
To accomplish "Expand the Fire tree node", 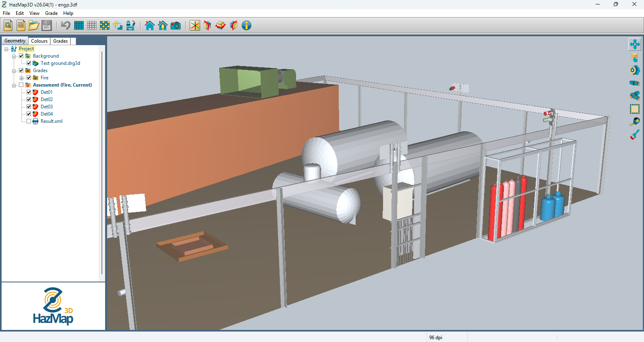I will (22, 78).
